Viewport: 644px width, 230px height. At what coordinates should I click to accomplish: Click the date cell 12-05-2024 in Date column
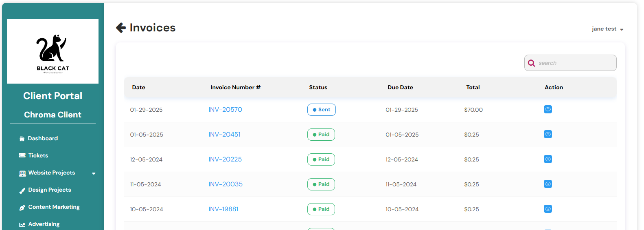146,160
